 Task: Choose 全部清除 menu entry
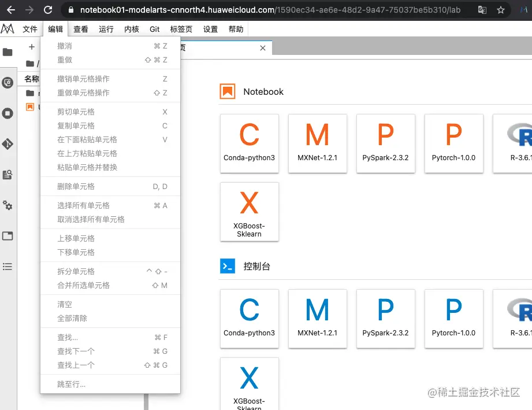110,318
